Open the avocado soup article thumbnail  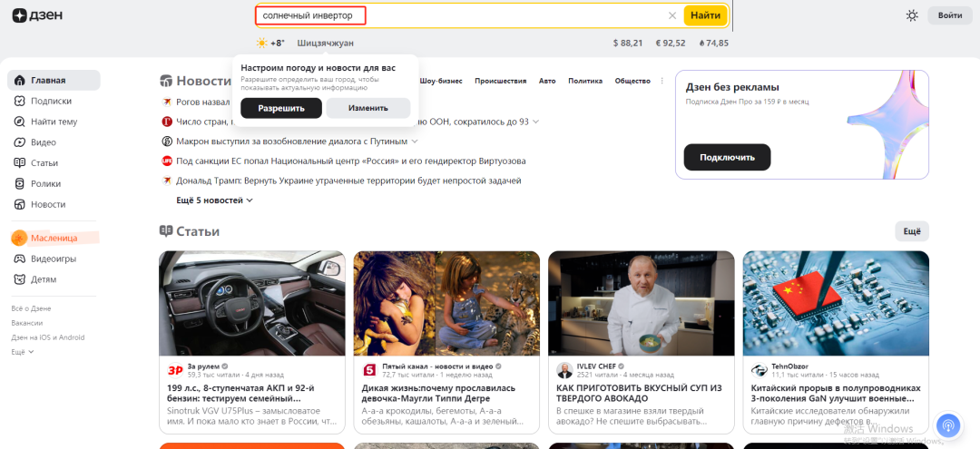tap(642, 302)
